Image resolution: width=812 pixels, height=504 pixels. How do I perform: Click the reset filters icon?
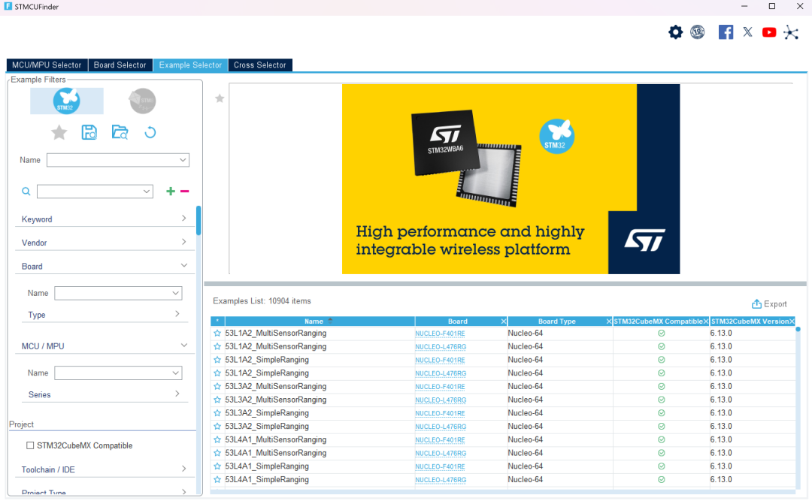pyautogui.click(x=150, y=132)
